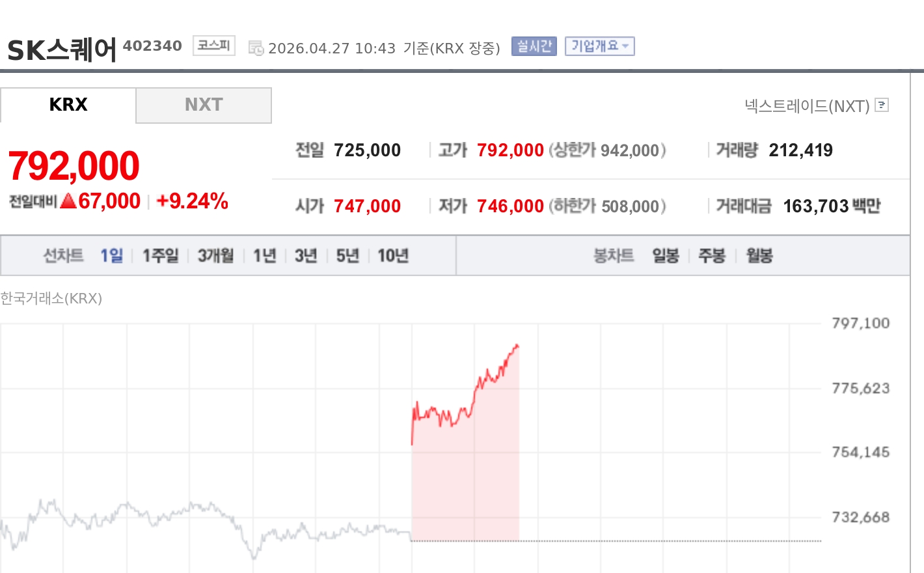Show the 10년 price chart
This screenshot has height=573, width=924.
(392, 255)
